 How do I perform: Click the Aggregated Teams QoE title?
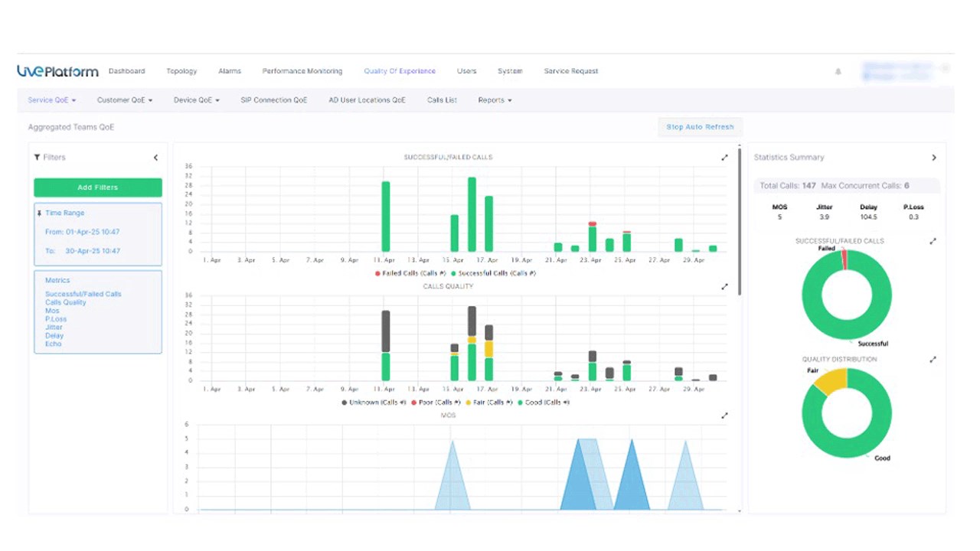pyautogui.click(x=71, y=127)
